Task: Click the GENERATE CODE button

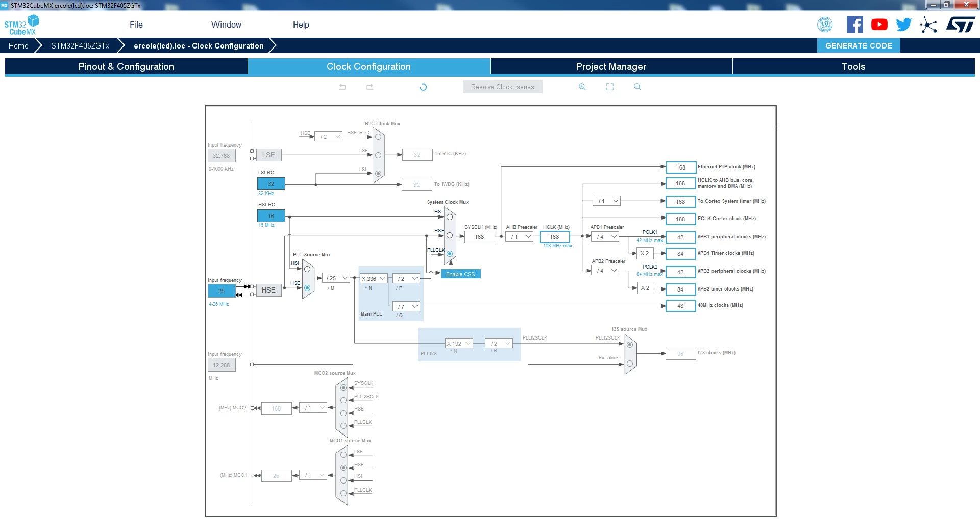Action: pyautogui.click(x=859, y=45)
